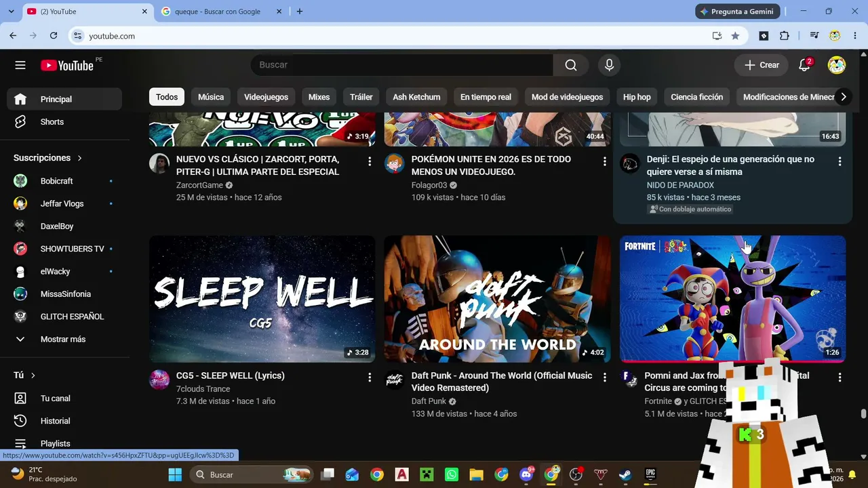Select the En tiempo real chip
This screenshot has width=868, height=488.
pyautogui.click(x=486, y=97)
